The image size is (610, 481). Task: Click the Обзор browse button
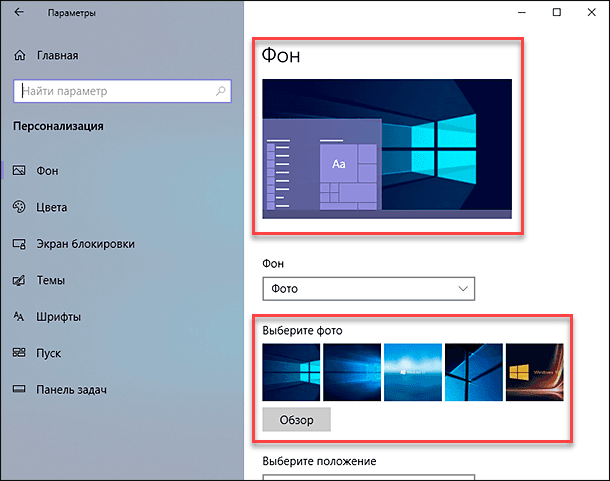296,420
